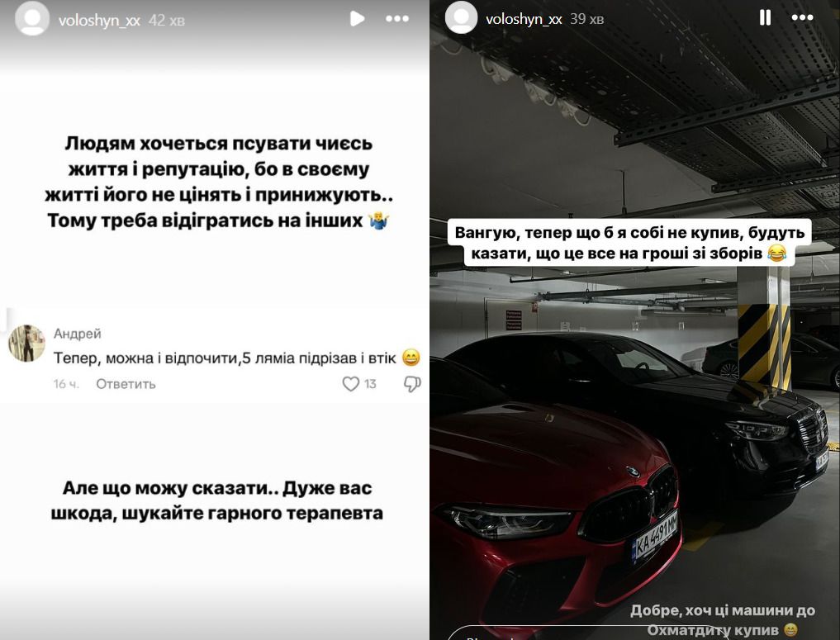Click Андрей's commenter profile picture

click(26, 344)
